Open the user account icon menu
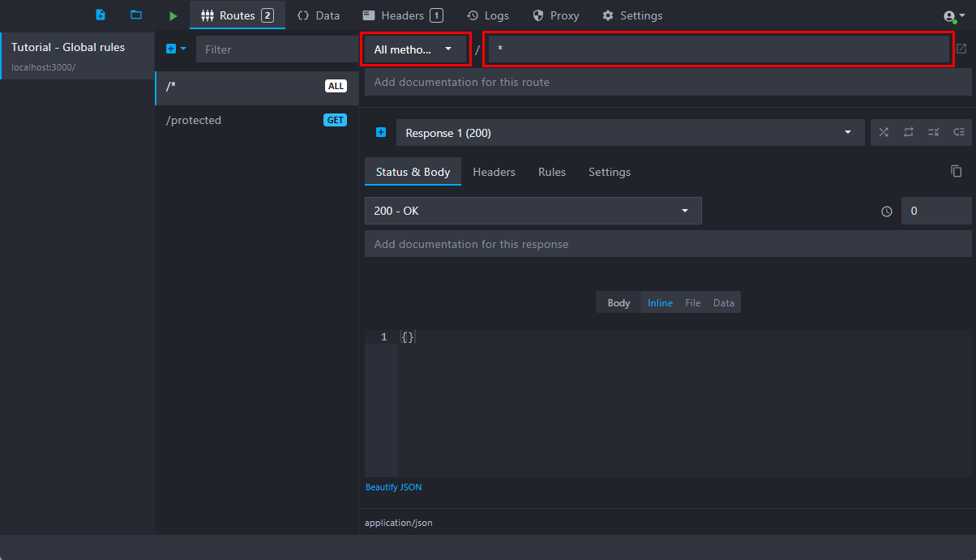 click(x=954, y=16)
